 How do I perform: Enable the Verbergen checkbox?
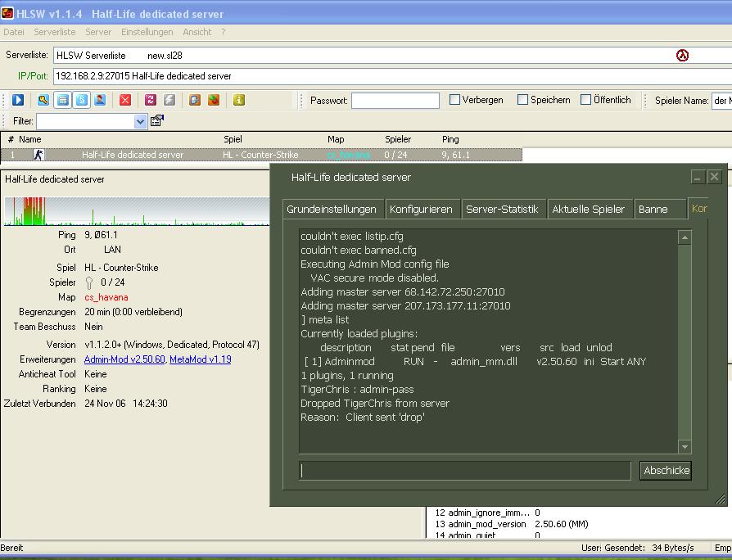pos(455,100)
